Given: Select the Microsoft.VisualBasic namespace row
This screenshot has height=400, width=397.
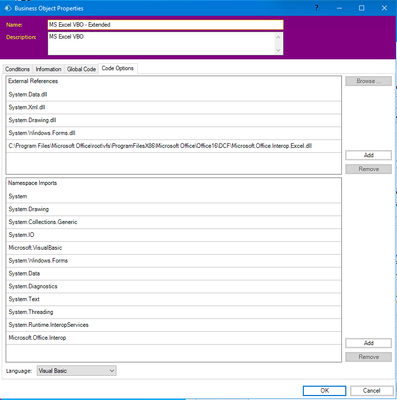Looking at the screenshot, I should (x=174, y=248).
